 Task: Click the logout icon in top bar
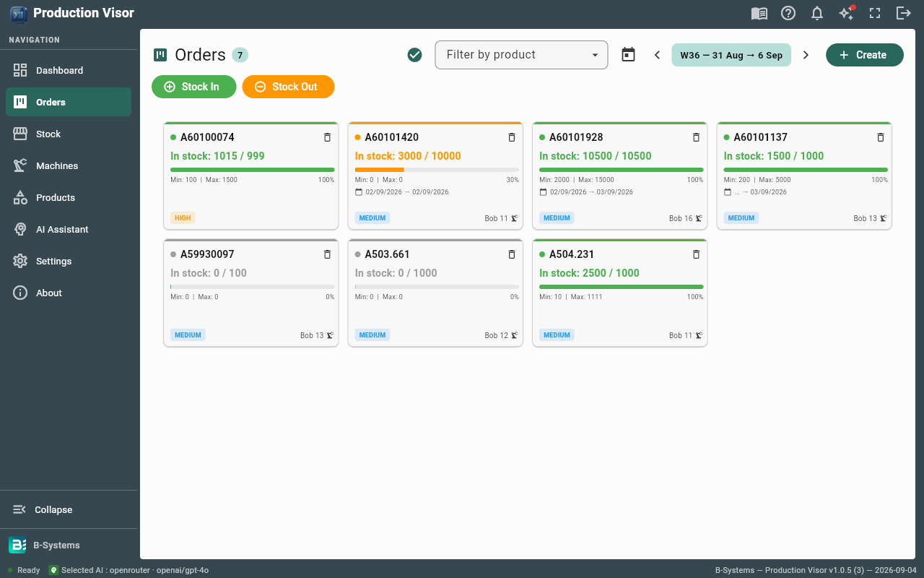click(904, 13)
